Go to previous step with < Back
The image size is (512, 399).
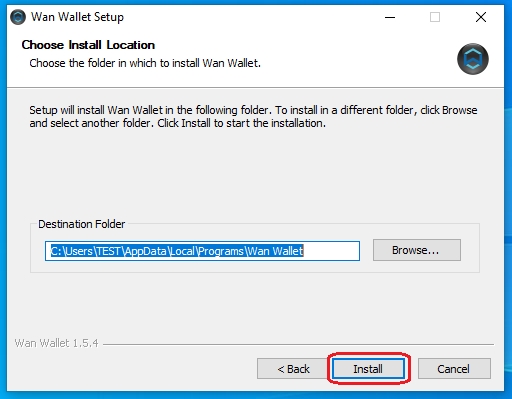[293, 369]
